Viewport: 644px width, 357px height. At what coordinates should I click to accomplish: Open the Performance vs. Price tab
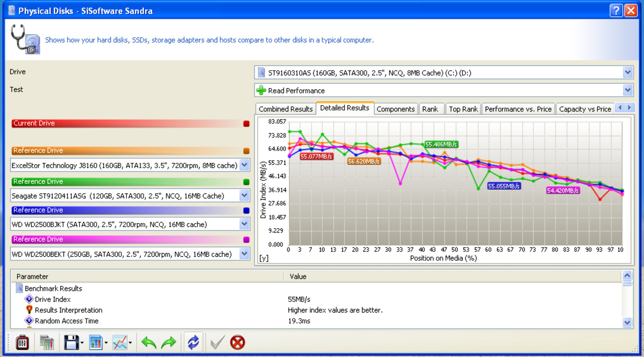point(518,109)
